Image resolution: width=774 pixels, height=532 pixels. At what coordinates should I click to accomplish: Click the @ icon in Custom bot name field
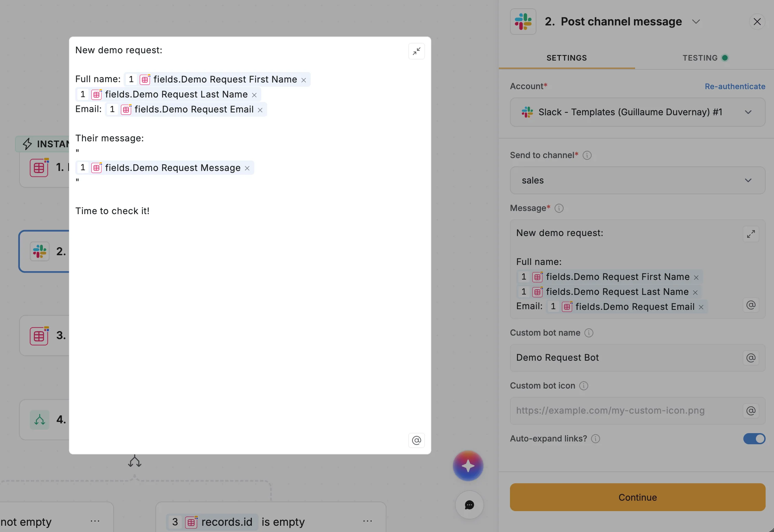coord(751,358)
